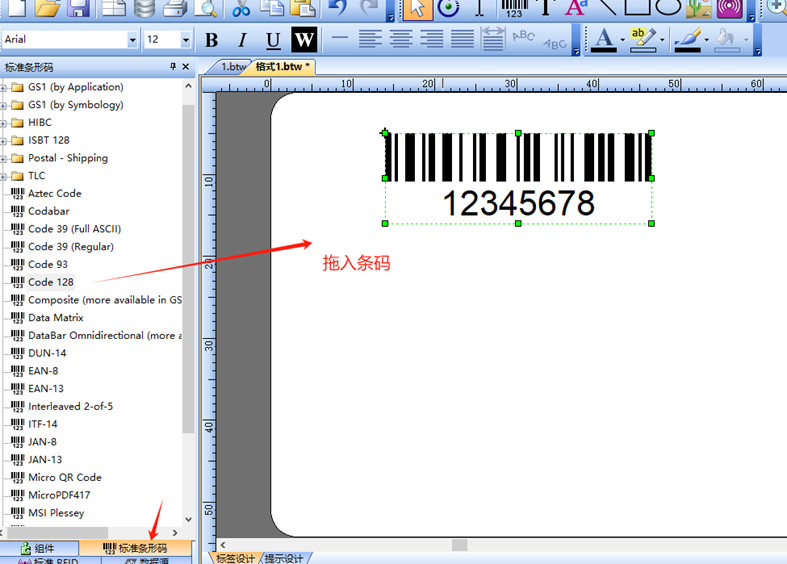787x564 pixels.
Task: Save document with the floppy disk icon
Action: point(78,8)
